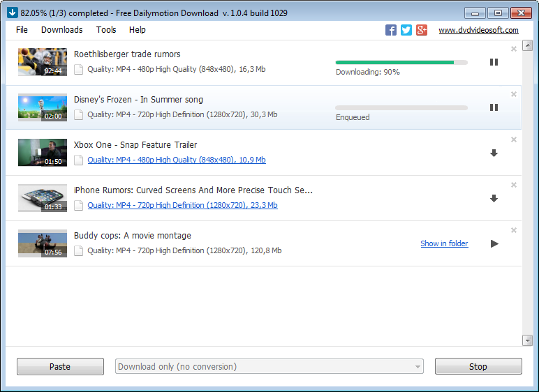Click Roethlisberger trade rumors thumbnail
This screenshot has width=539, height=392.
click(x=43, y=62)
